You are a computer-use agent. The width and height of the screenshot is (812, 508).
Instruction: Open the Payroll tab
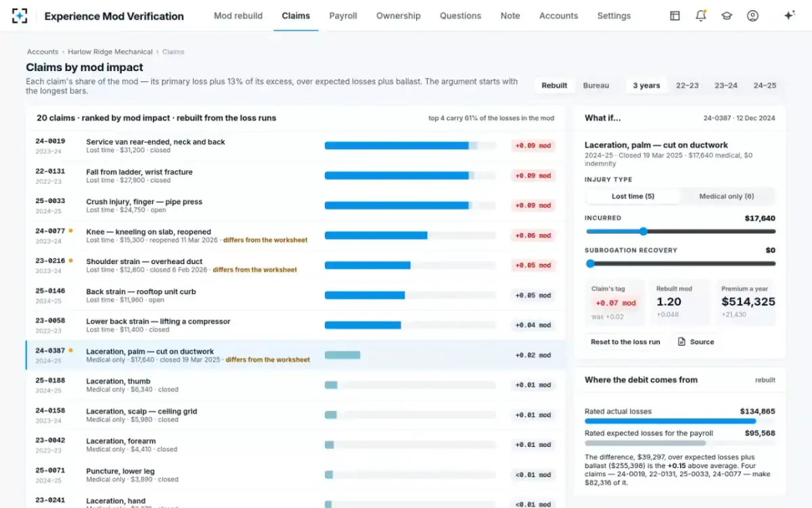tap(343, 16)
